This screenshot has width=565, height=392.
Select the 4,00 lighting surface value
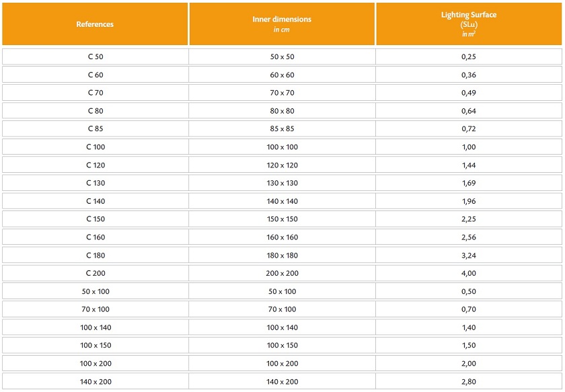pos(469,273)
